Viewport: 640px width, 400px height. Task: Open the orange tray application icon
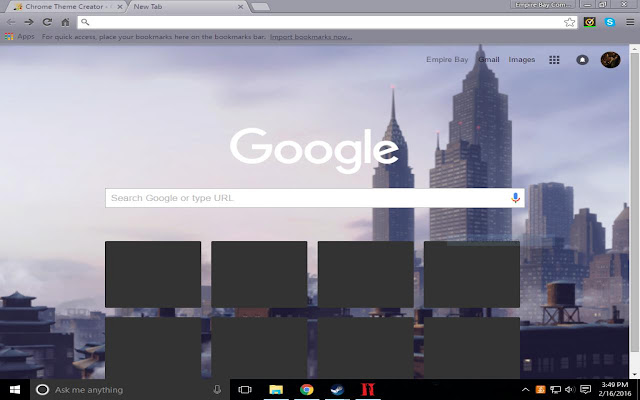coord(540,390)
